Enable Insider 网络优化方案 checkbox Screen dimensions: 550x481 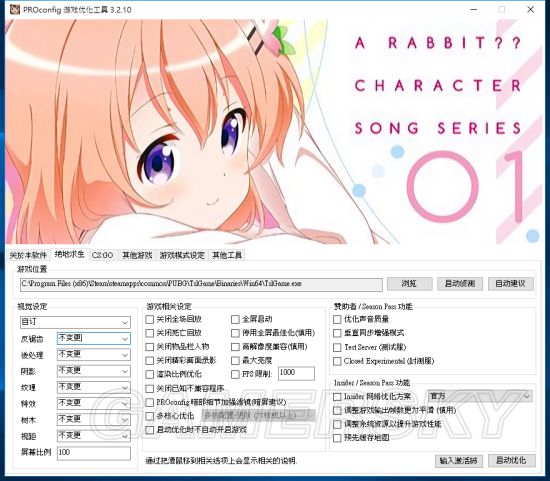point(337,397)
